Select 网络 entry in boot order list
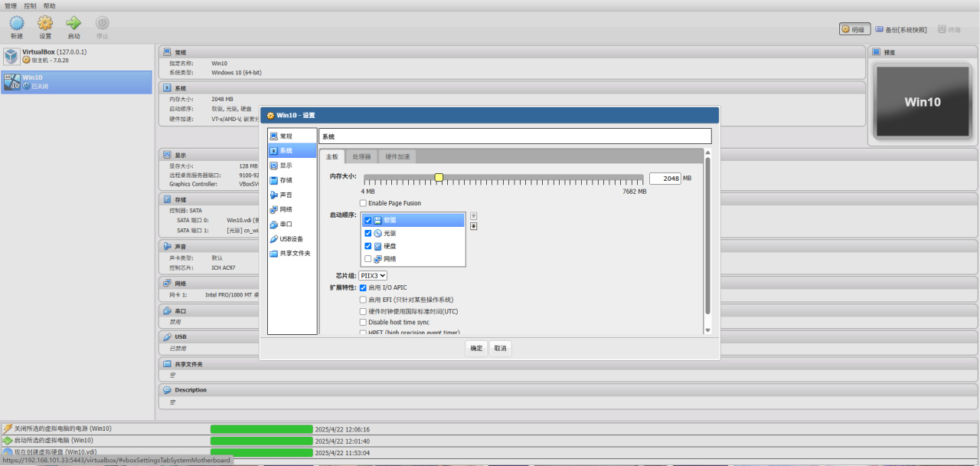 pyautogui.click(x=413, y=259)
